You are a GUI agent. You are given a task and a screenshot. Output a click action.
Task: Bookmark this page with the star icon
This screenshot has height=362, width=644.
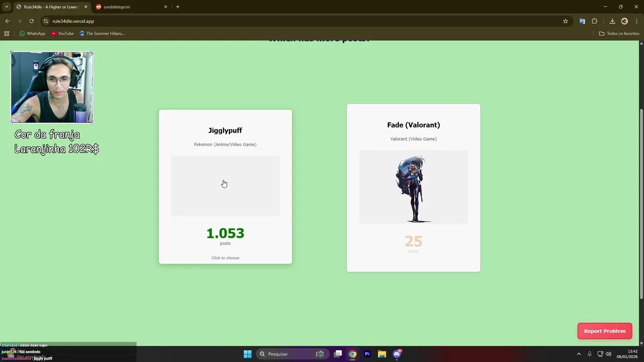pyautogui.click(x=566, y=21)
